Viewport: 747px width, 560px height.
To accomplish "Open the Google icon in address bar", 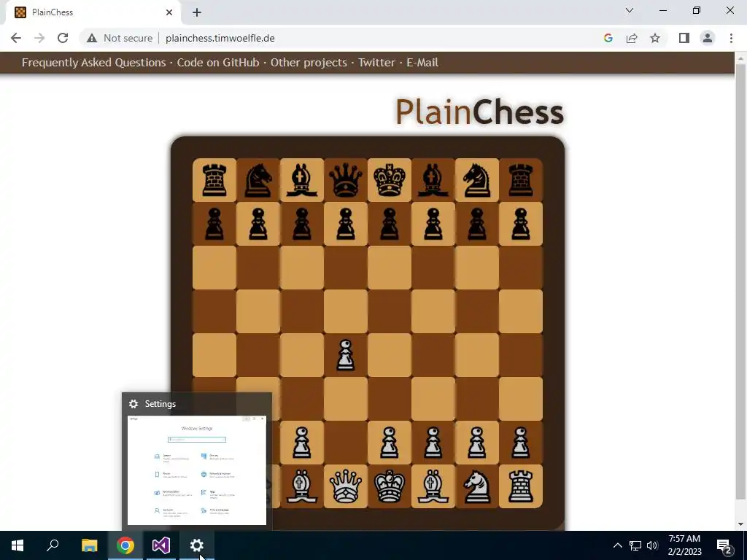I will click(x=608, y=38).
